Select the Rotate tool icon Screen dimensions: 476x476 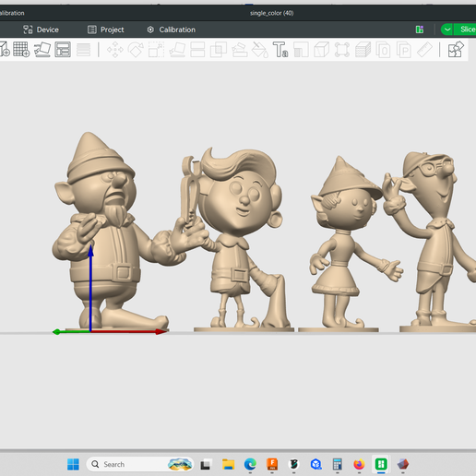pyautogui.click(x=136, y=50)
